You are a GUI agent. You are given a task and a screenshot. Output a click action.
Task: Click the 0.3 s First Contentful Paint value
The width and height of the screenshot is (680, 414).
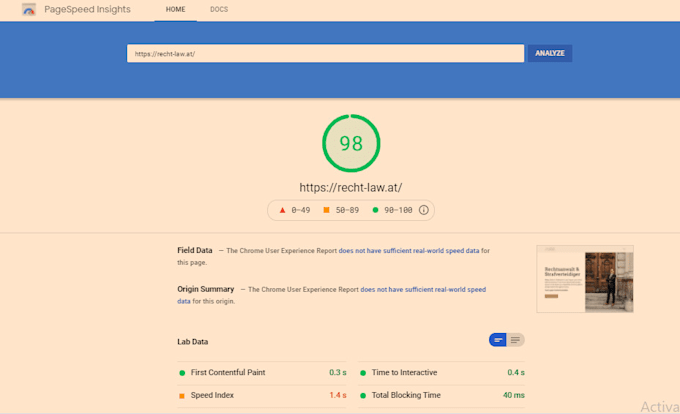[338, 372]
